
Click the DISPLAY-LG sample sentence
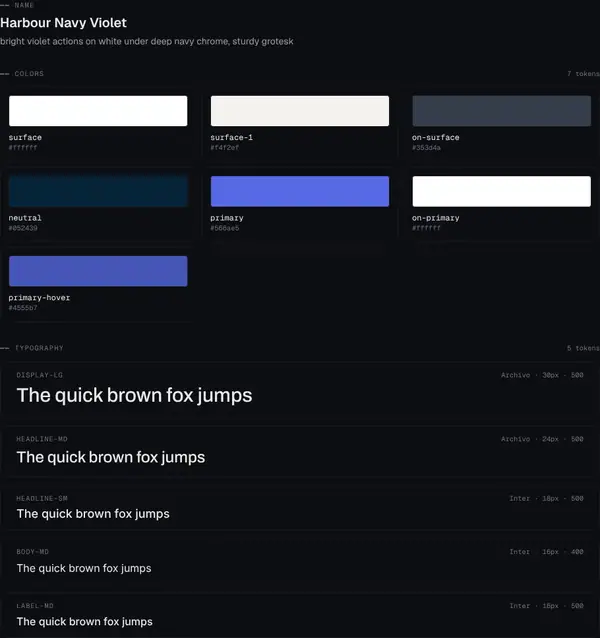click(134, 395)
